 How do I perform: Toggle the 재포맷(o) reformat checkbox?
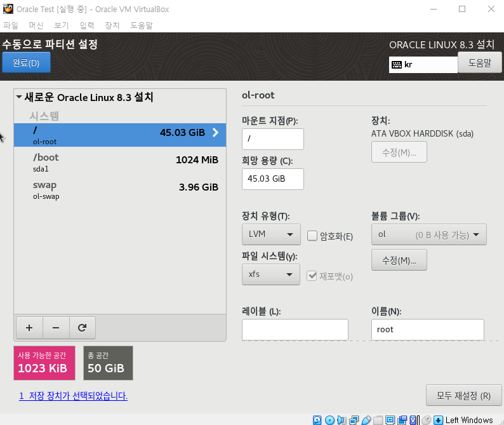click(x=312, y=276)
